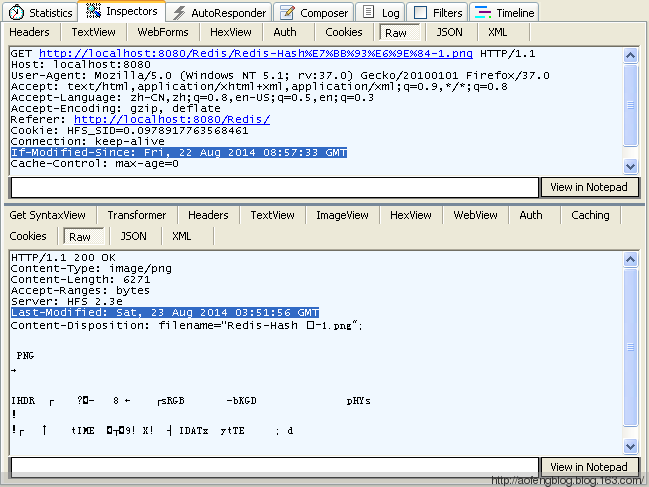Switch to request JSON tab

click(449, 32)
